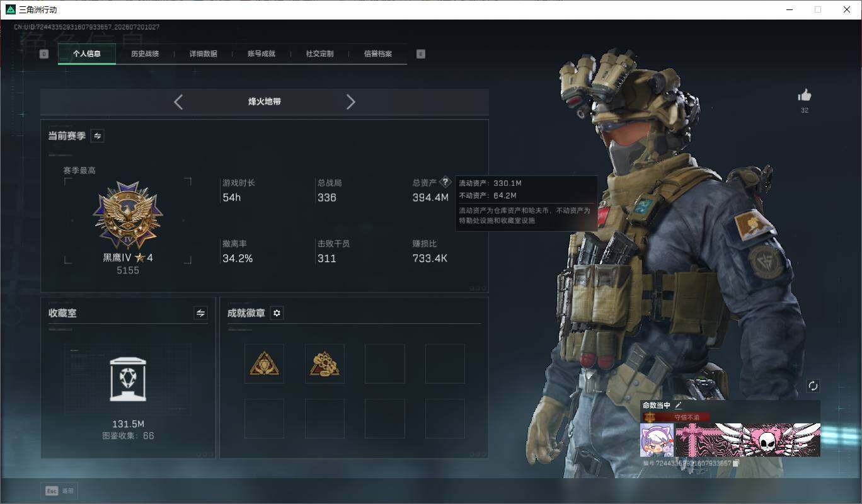The width and height of the screenshot is (862, 504).
Task: Open 成就徽章 settings gear
Action: (x=277, y=313)
